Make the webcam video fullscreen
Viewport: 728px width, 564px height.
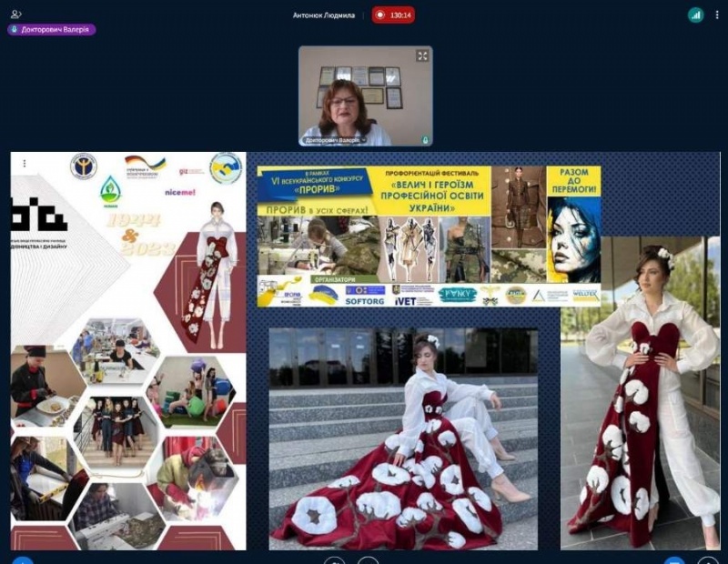tap(422, 55)
